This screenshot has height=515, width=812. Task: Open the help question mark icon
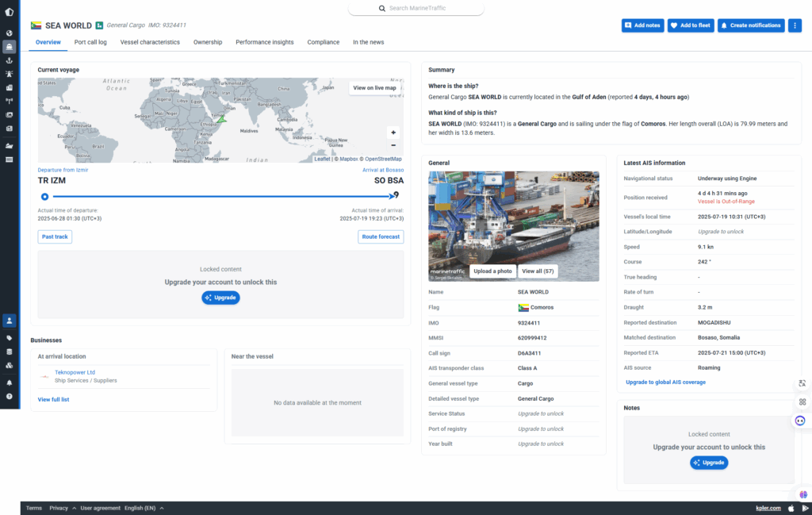(10, 396)
